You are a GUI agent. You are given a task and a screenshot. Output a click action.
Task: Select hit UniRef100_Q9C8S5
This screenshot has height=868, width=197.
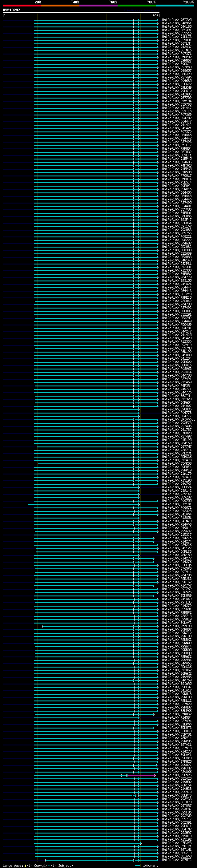click(x=177, y=409)
